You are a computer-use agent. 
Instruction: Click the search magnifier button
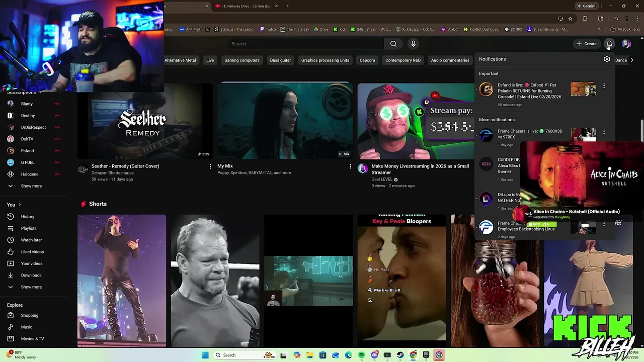coord(393,44)
